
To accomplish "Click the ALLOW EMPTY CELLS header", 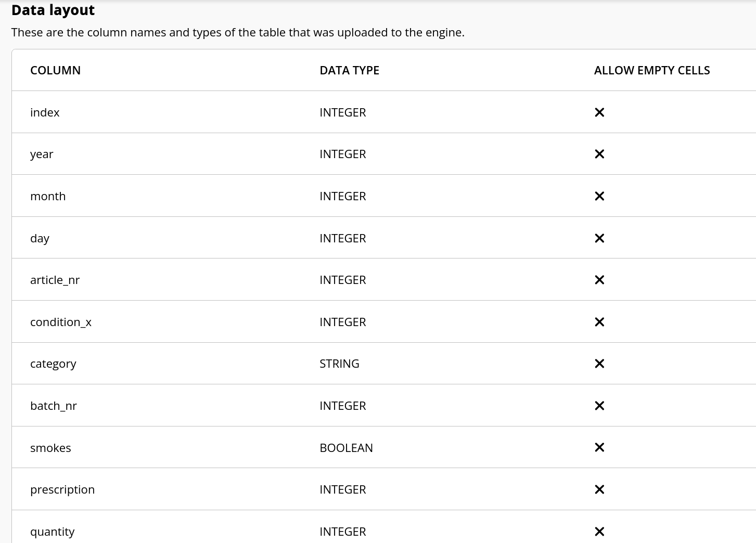I will (652, 70).
